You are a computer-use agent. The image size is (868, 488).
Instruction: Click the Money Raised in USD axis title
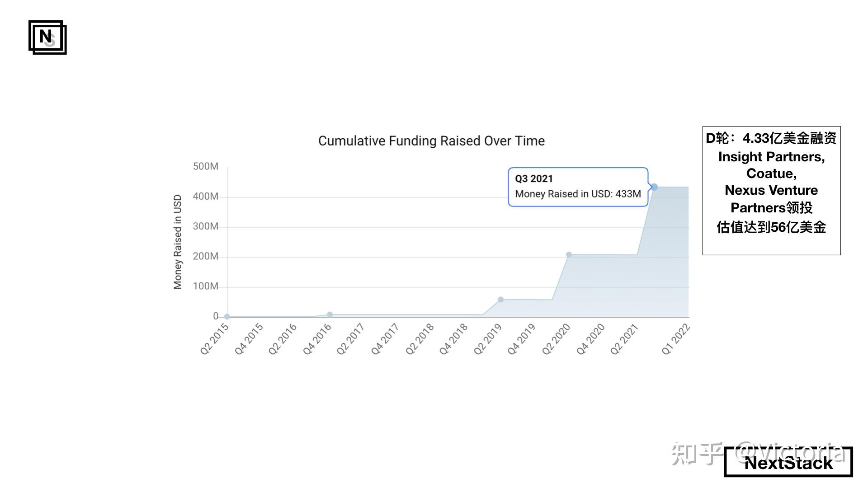[x=178, y=242]
